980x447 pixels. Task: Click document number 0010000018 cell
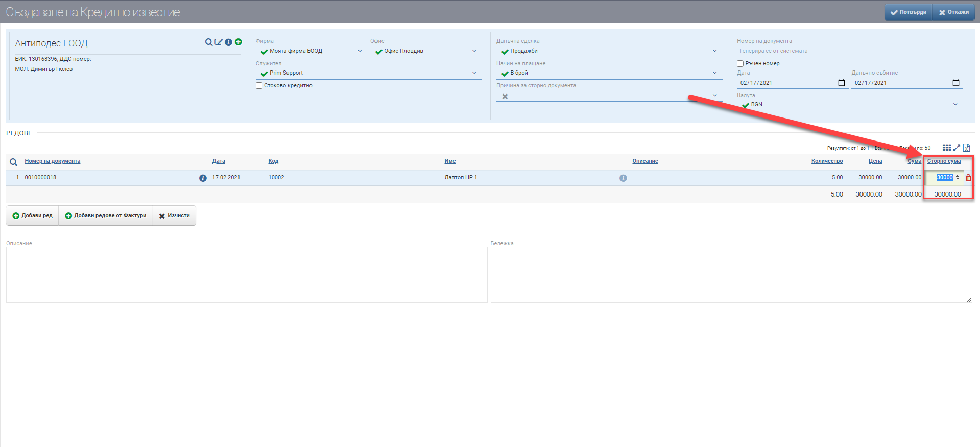pos(40,178)
